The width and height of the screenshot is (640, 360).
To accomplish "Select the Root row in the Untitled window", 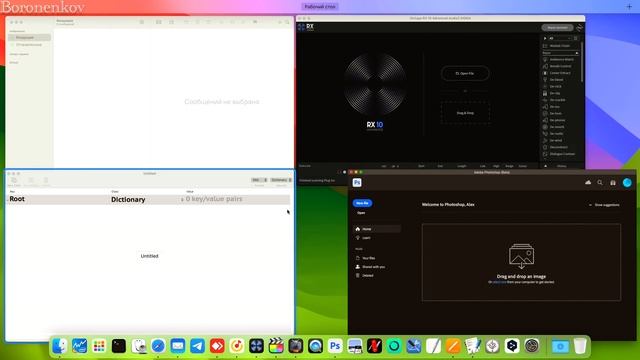I will point(149,199).
